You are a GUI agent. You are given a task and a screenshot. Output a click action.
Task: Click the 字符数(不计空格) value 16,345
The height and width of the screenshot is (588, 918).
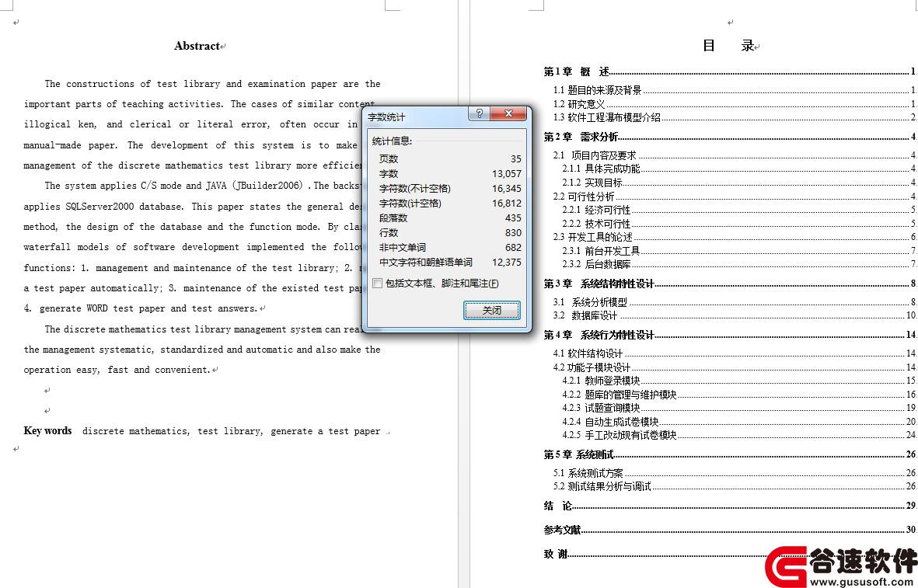(507, 189)
